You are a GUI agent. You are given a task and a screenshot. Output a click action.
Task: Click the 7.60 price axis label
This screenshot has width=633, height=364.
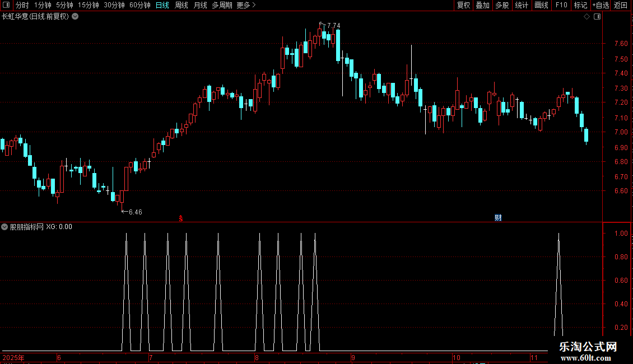pos(621,44)
